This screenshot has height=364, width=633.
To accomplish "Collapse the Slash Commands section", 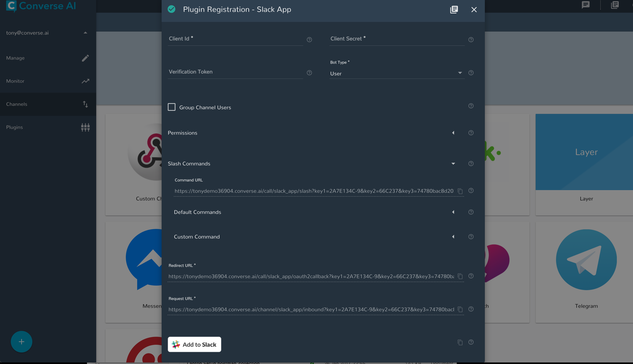I will 453,164.
